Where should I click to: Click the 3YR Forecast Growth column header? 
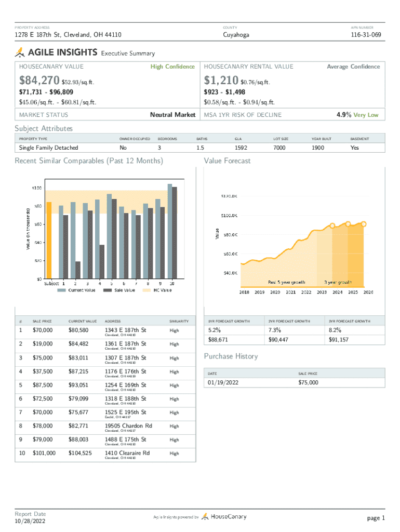tap(349, 322)
